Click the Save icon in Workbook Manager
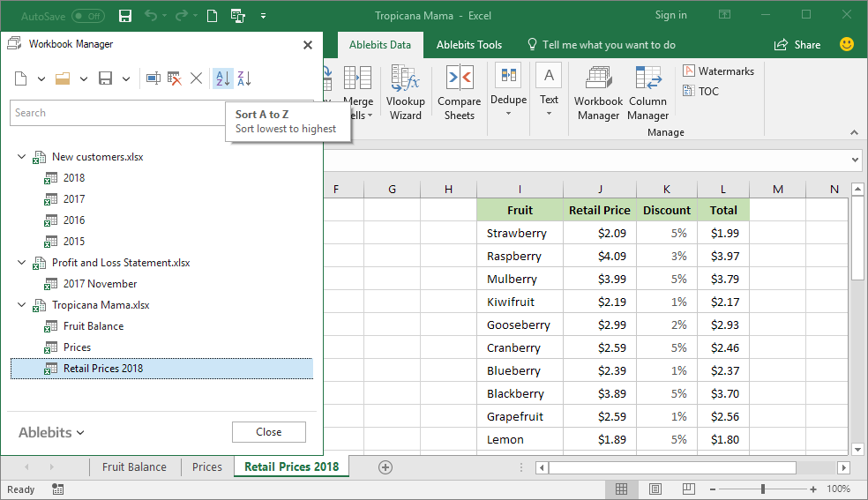Viewport: 868px width, 500px height. (x=105, y=78)
